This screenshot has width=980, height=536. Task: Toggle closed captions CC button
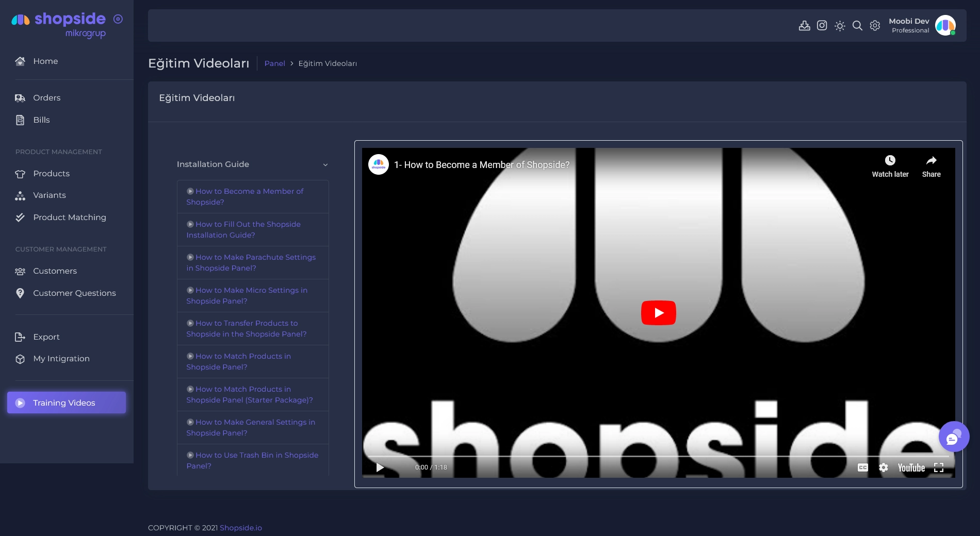tap(863, 467)
